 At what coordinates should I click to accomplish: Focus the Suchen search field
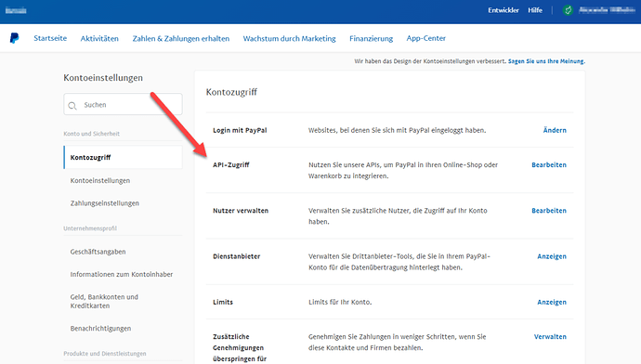coord(123,104)
